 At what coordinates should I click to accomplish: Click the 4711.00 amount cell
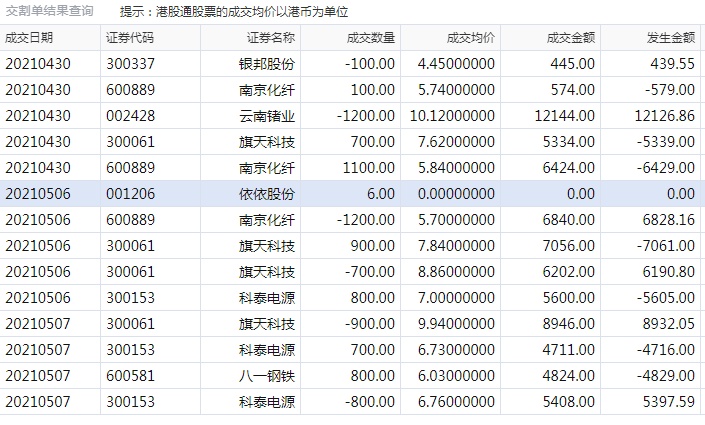point(569,350)
